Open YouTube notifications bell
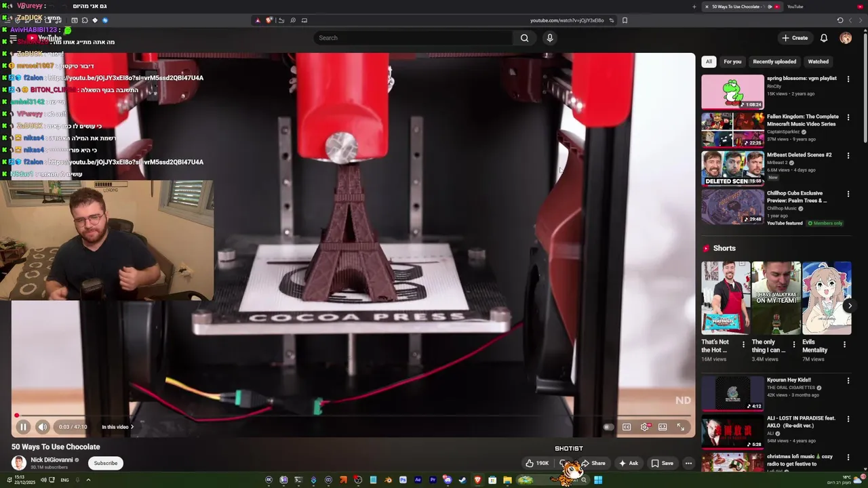Image resolution: width=868 pixels, height=488 pixels. coord(824,38)
